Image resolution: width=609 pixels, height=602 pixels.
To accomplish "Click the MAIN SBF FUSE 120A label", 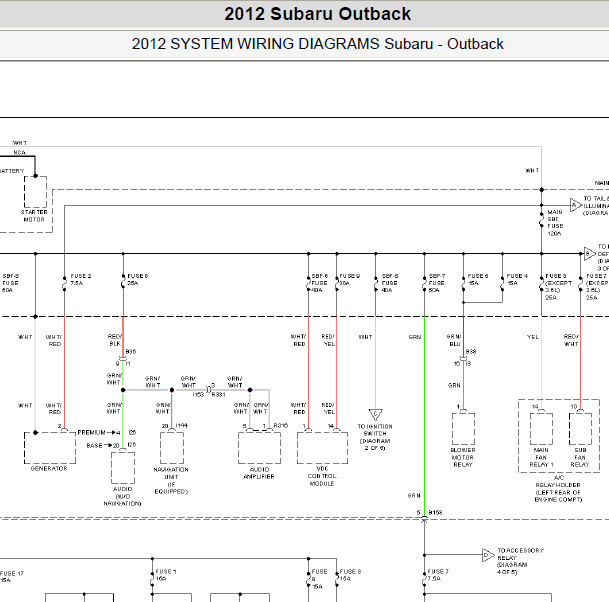I will click(x=555, y=223).
